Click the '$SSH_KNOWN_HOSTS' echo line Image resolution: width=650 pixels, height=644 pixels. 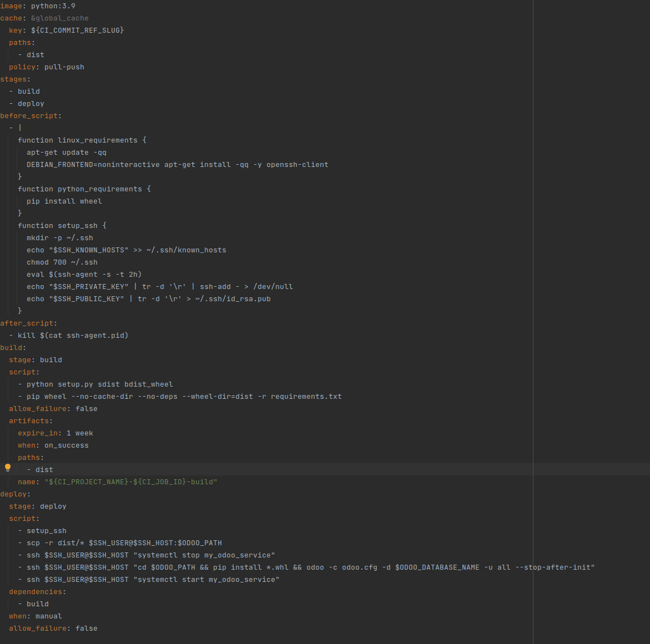click(127, 250)
